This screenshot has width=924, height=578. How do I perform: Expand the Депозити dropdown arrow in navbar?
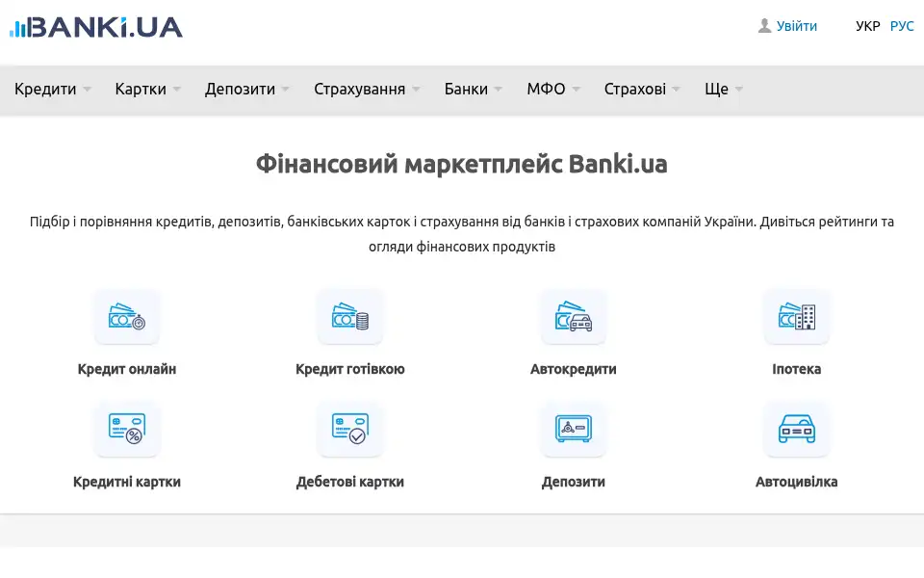(x=286, y=90)
